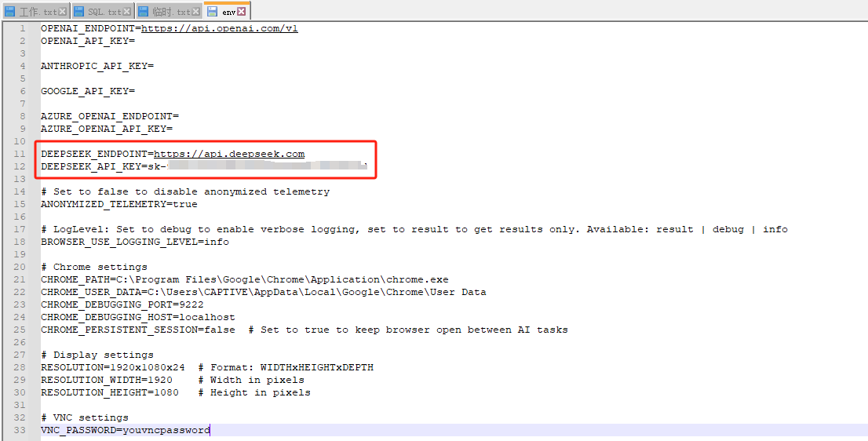
Task: Click the anonymized telemetry comment line
Action: [185, 191]
